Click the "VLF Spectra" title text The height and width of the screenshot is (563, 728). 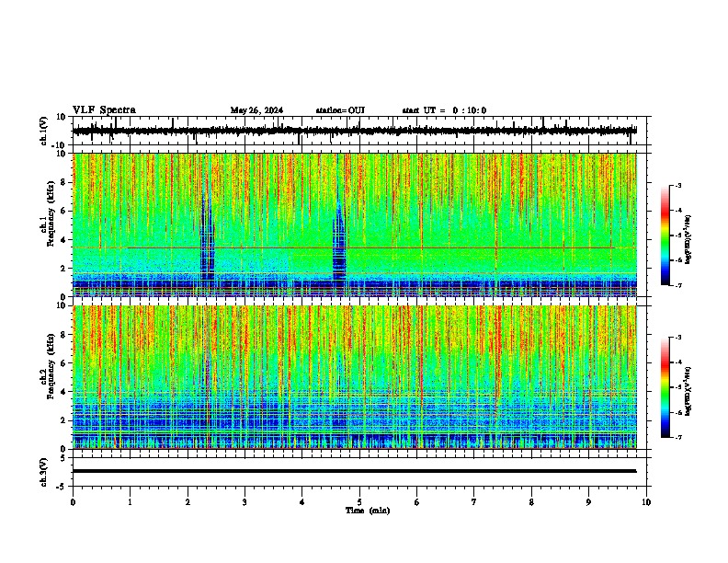104,110
